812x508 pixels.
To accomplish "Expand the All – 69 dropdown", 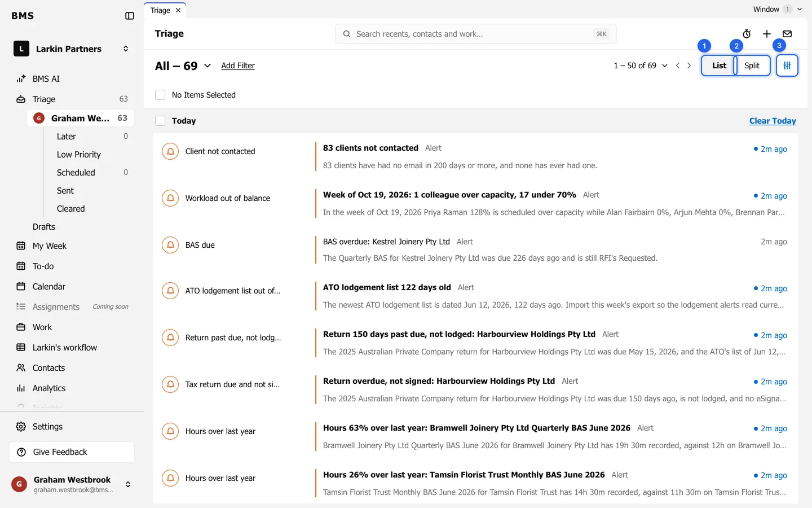I will [183, 66].
